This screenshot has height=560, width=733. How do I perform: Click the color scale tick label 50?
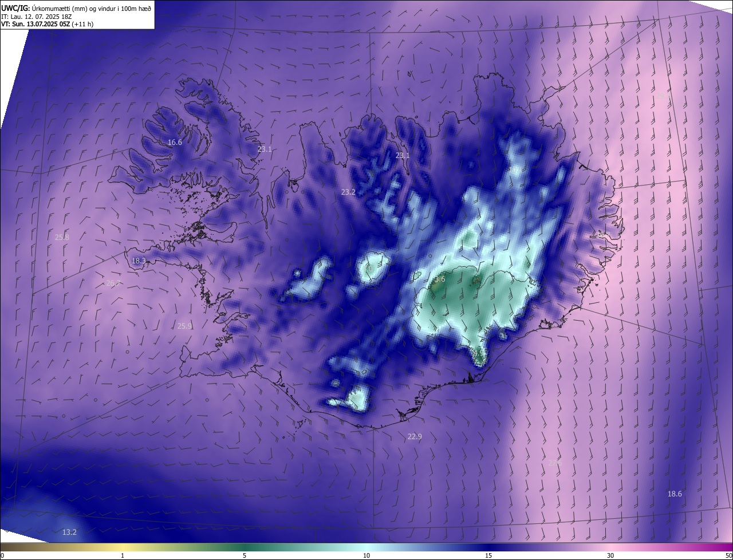[728, 556]
